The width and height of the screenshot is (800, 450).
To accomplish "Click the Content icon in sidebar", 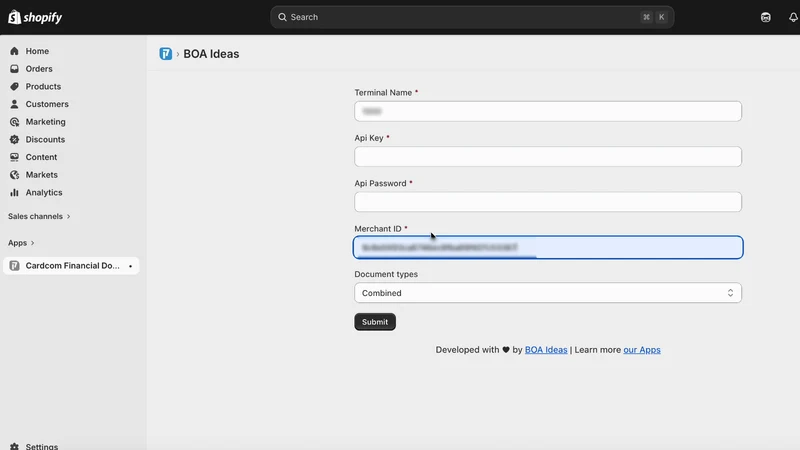I will [x=14, y=157].
